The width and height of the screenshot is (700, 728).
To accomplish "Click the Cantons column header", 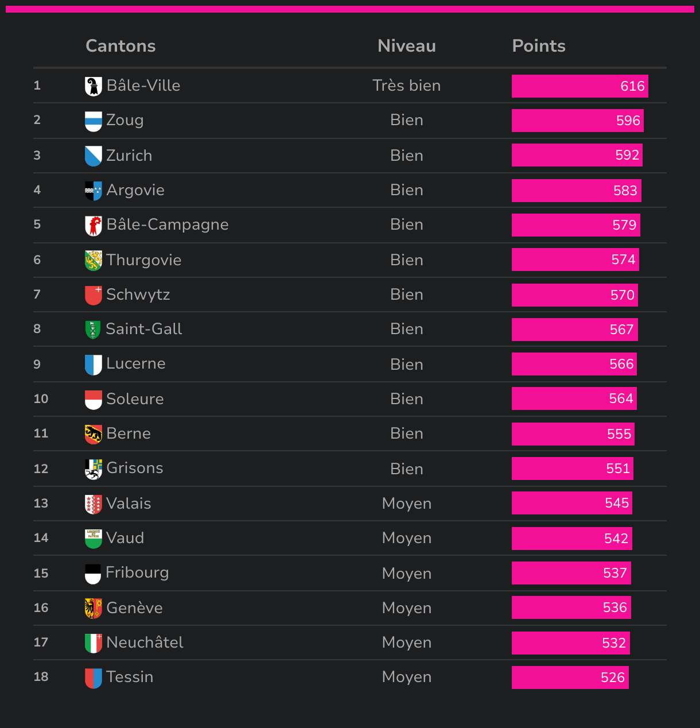I will tap(120, 46).
